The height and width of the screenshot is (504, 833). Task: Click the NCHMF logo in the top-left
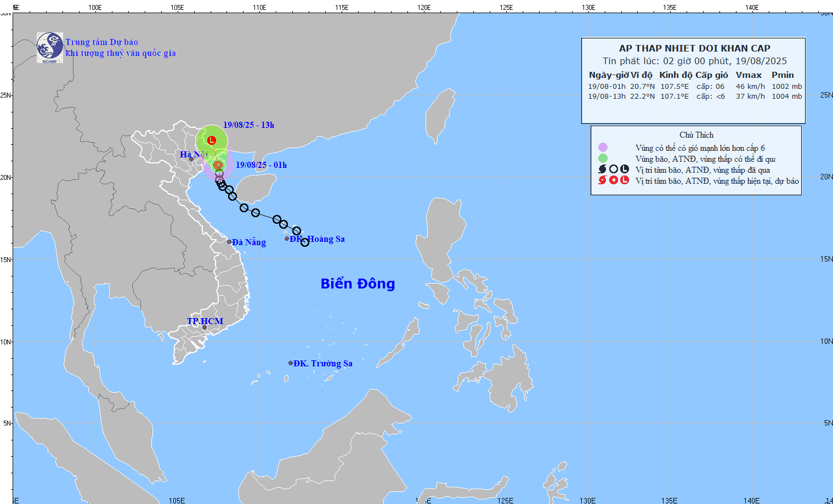(x=50, y=47)
